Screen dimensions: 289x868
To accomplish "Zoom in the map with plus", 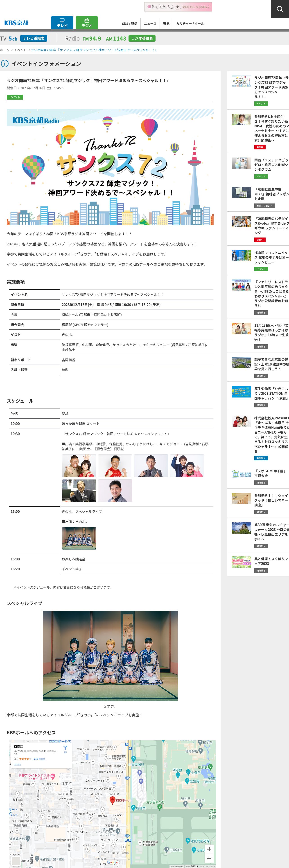I will click(x=209, y=849).
